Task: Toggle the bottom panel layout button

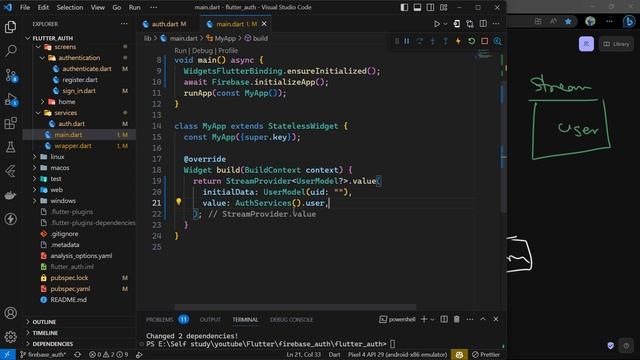Action: (417, 7)
